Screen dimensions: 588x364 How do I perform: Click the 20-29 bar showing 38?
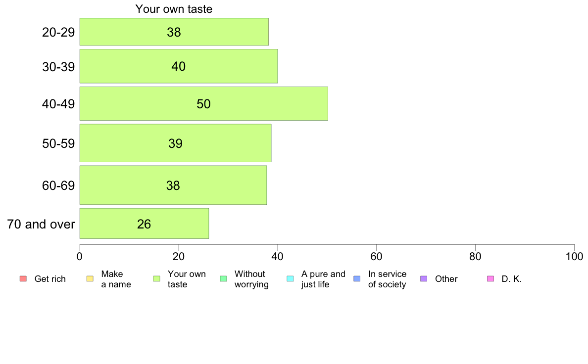coord(174,32)
